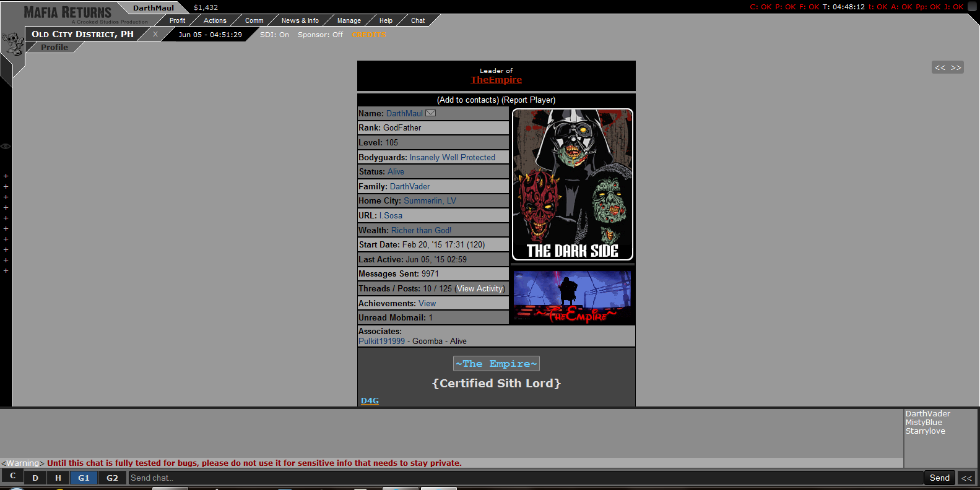Viewport: 980px width, 490px height.
Task: Click the small square icon after the J: OK status
Action: (x=972, y=7)
